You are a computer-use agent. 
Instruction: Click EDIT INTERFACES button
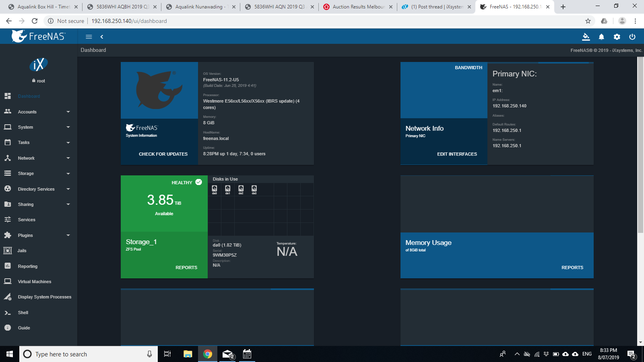[457, 154]
